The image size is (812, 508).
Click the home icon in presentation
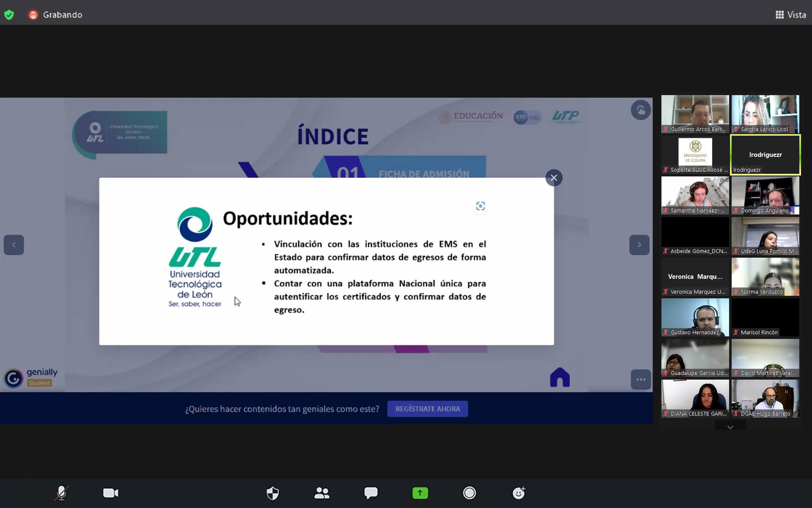(x=559, y=377)
